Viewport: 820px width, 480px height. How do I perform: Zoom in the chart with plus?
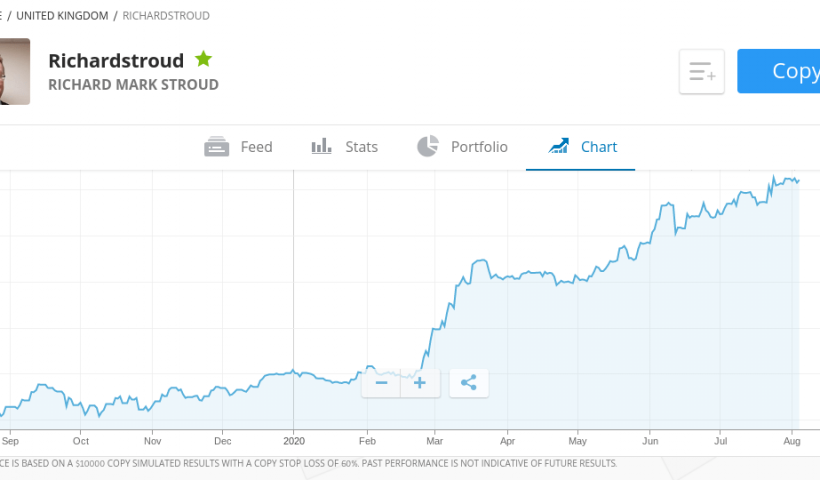[420, 382]
